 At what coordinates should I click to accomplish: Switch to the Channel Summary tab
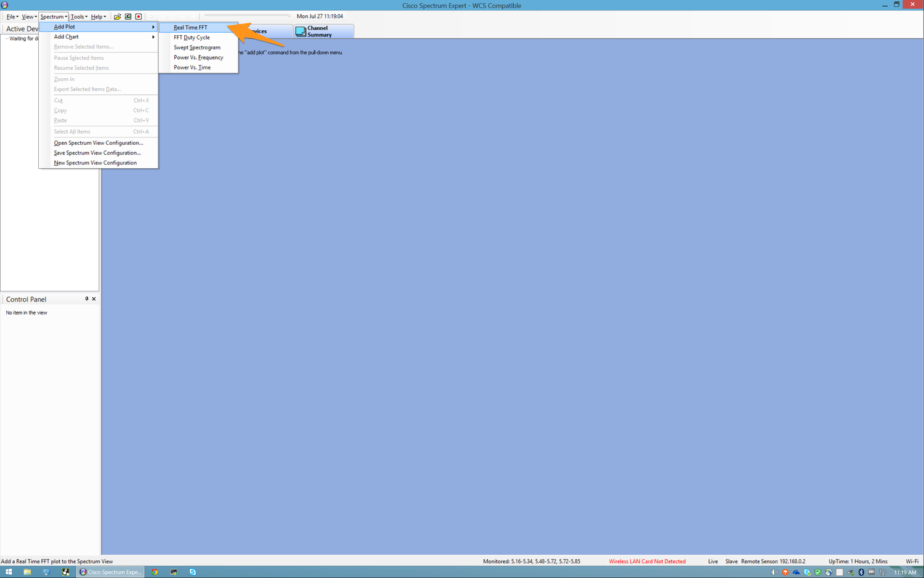[324, 31]
